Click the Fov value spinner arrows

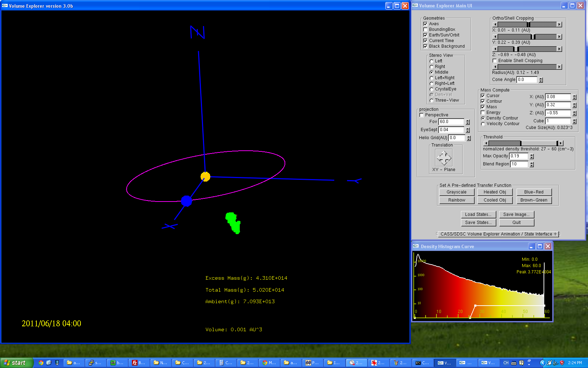pos(468,122)
